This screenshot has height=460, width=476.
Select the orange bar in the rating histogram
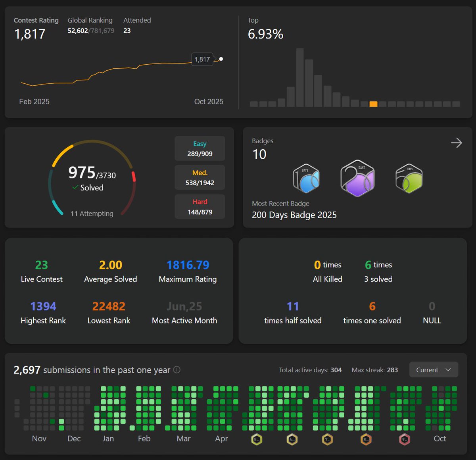[373, 104]
